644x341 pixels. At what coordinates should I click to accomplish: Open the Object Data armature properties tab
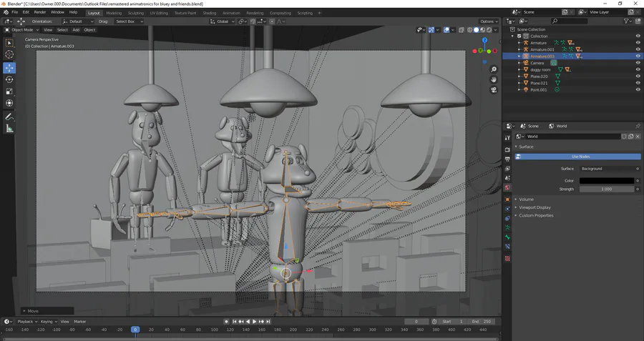[x=507, y=228]
